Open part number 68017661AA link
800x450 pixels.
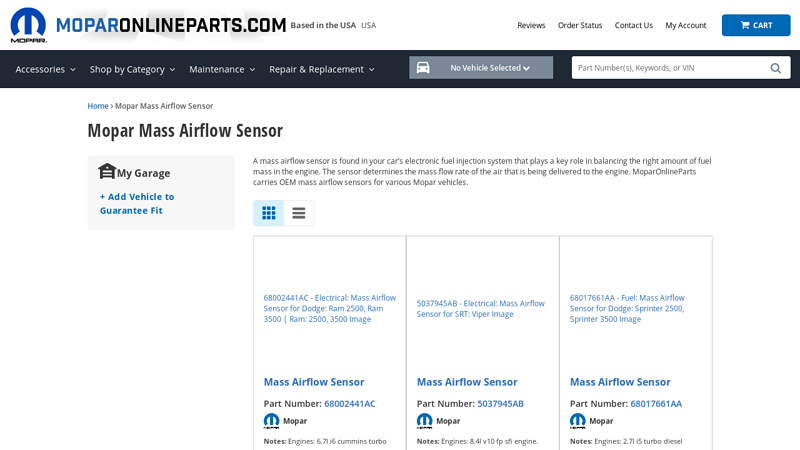click(x=655, y=404)
